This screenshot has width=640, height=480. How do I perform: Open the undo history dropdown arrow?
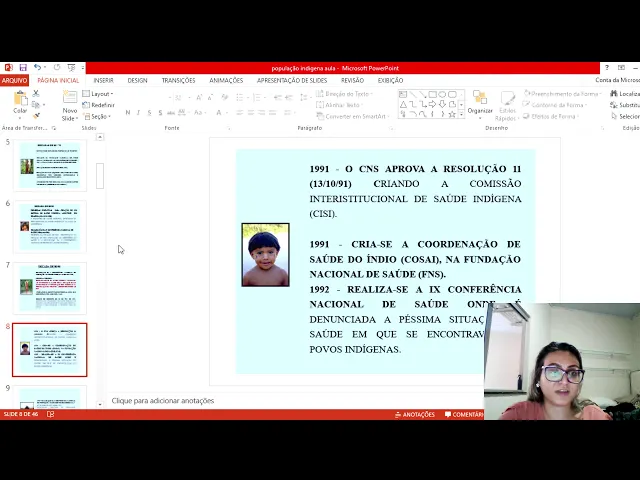[44, 67]
